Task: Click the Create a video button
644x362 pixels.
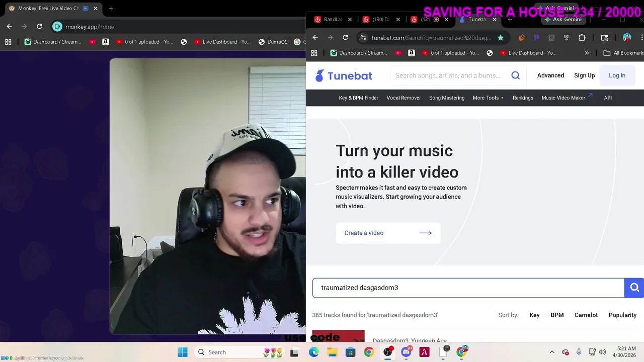Action: click(388, 233)
